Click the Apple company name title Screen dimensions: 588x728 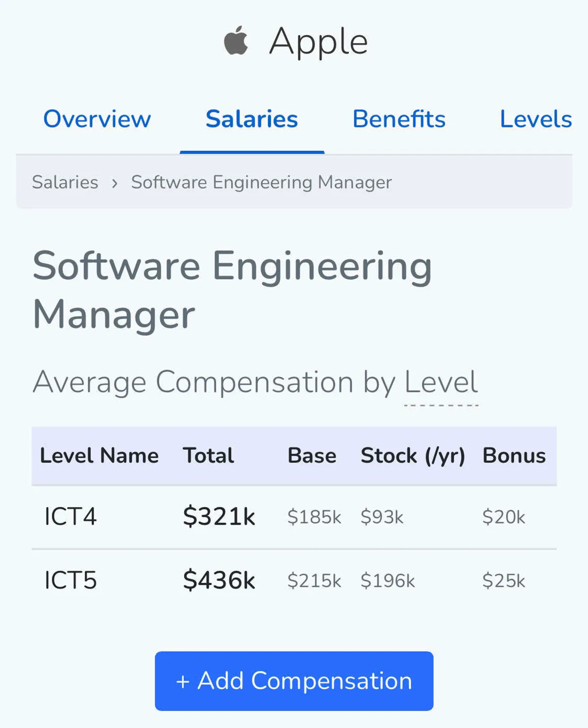coord(318,41)
